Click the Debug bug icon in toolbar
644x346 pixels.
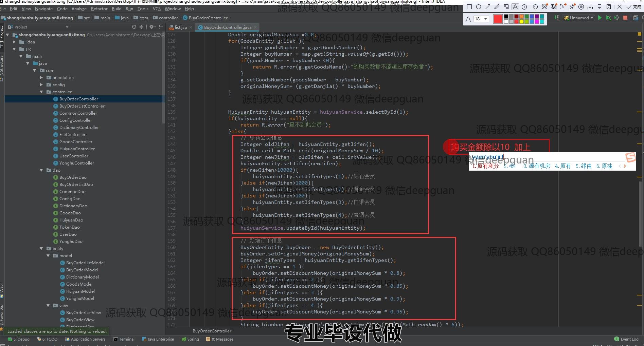608,18
